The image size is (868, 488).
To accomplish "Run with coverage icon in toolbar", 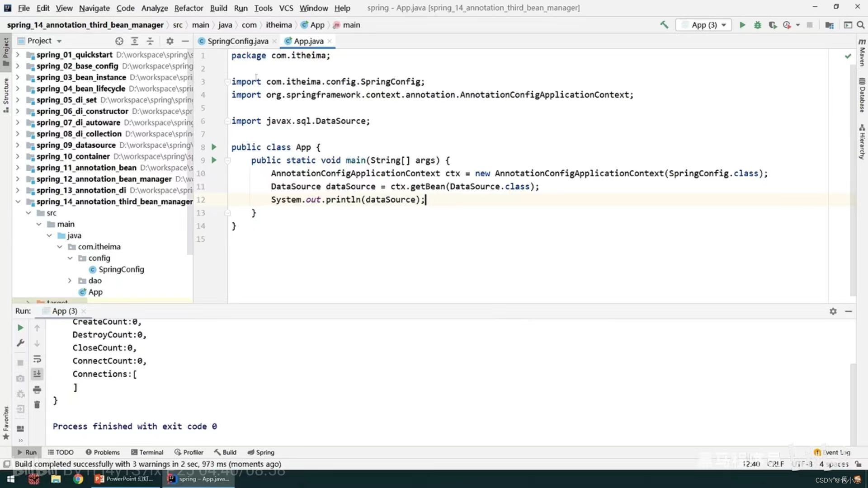I will 773,25.
